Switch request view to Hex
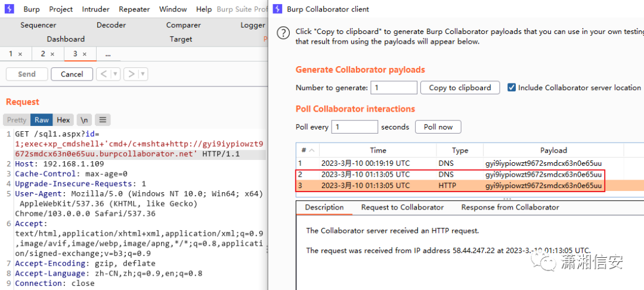 (x=63, y=120)
